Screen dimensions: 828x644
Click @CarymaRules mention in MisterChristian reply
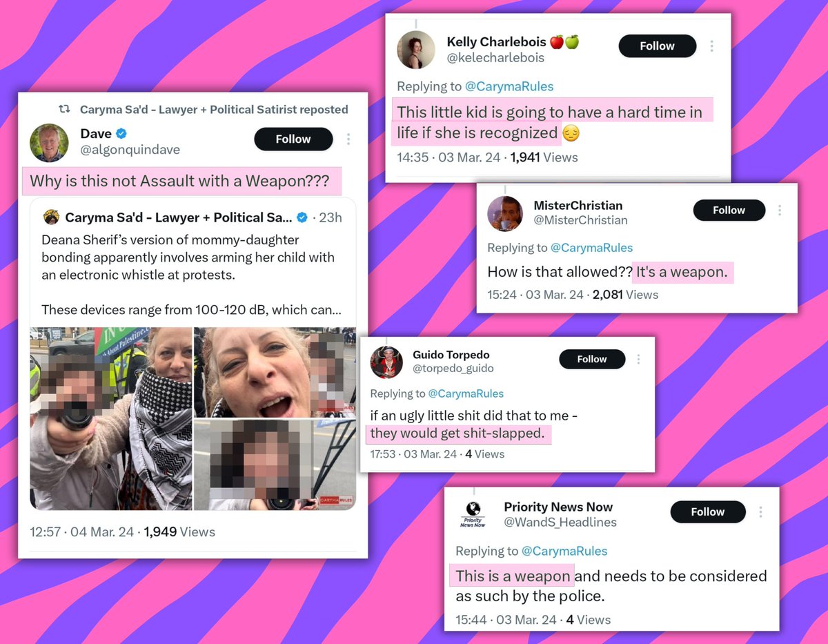click(x=591, y=248)
